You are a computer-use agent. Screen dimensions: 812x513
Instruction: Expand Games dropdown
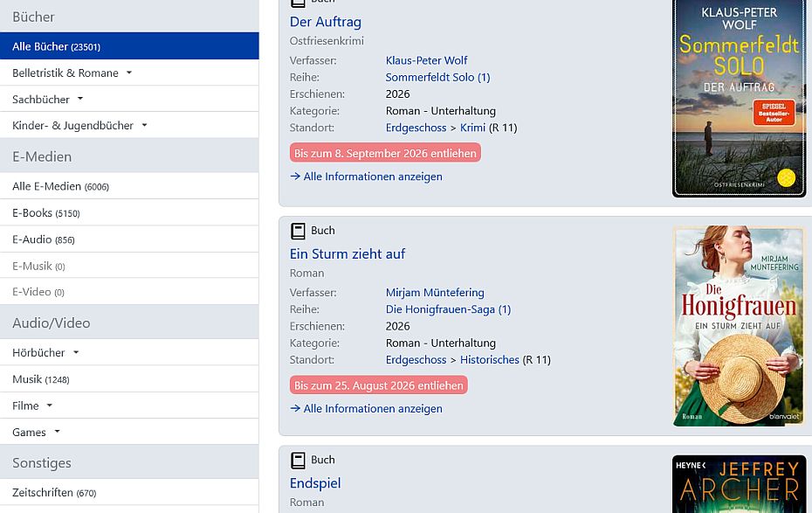click(x=129, y=433)
